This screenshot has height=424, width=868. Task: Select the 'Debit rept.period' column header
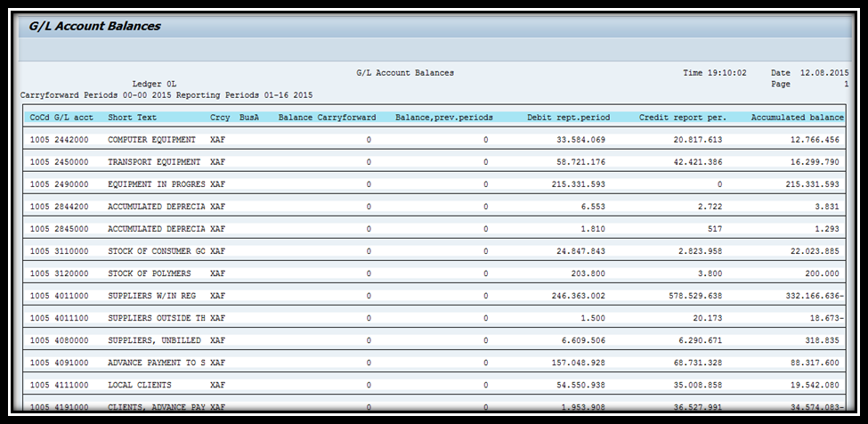click(x=568, y=118)
